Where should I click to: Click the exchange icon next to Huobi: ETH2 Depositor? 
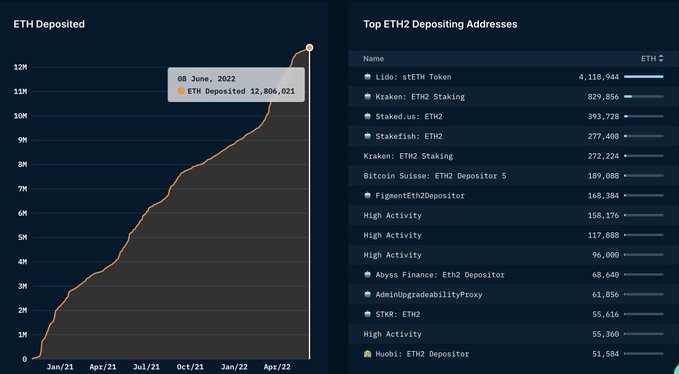(368, 354)
